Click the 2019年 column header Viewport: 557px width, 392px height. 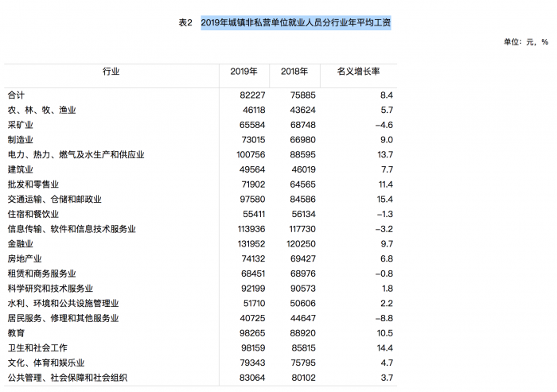point(243,72)
